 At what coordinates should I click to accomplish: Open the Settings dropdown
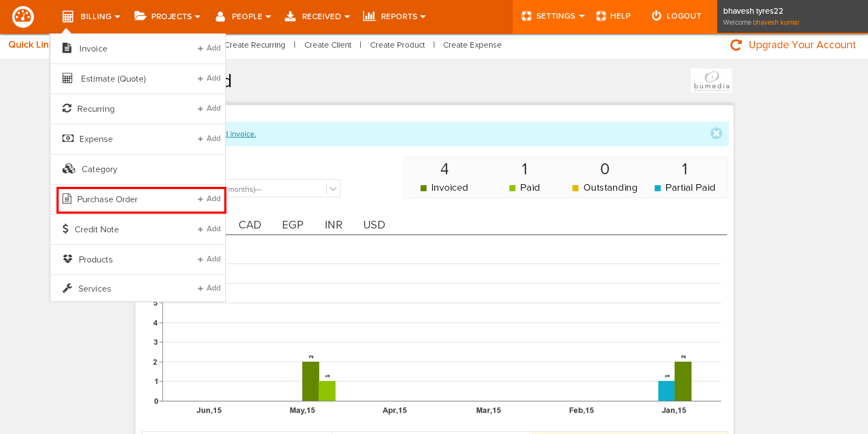click(553, 16)
